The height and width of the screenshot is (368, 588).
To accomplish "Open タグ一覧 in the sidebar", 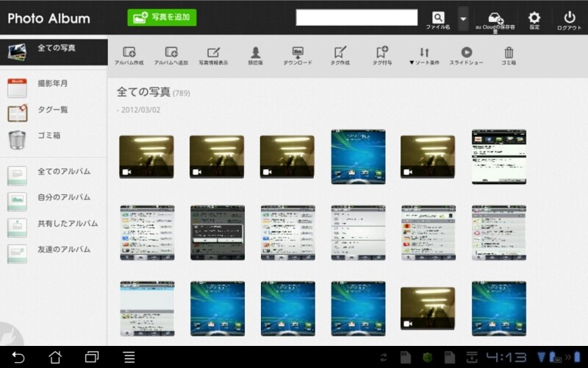I will tap(54, 113).
